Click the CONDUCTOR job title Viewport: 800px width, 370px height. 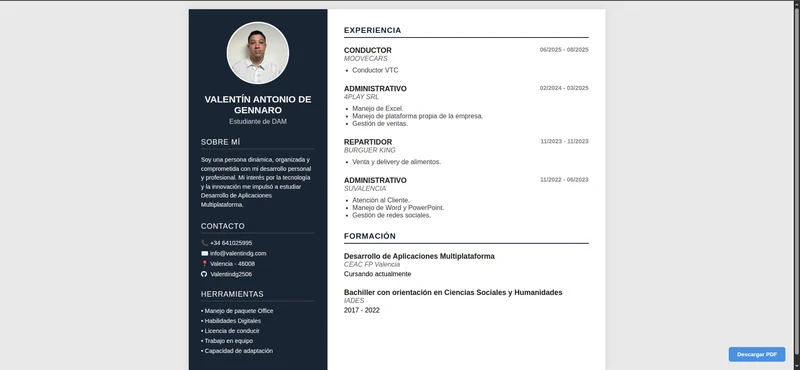[368, 50]
